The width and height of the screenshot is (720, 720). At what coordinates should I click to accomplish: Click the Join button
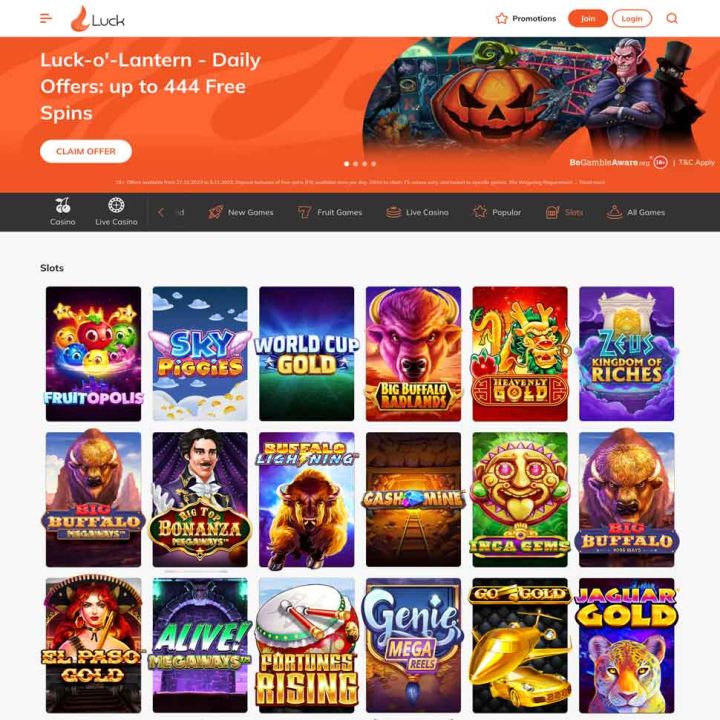tap(588, 18)
